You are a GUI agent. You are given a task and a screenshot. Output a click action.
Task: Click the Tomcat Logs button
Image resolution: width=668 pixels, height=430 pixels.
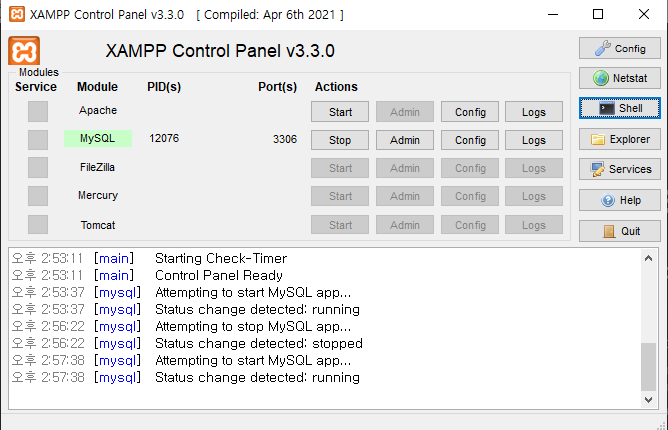pos(534,225)
